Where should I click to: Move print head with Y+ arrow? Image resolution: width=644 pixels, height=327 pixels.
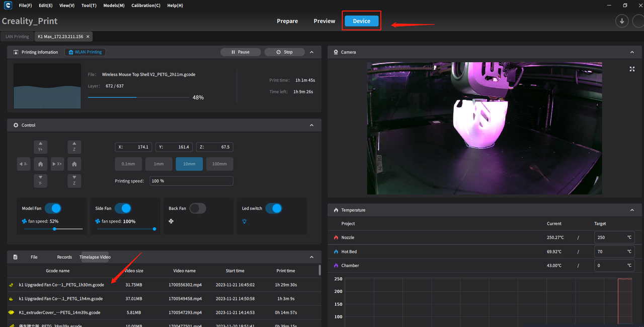(x=40, y=147)
